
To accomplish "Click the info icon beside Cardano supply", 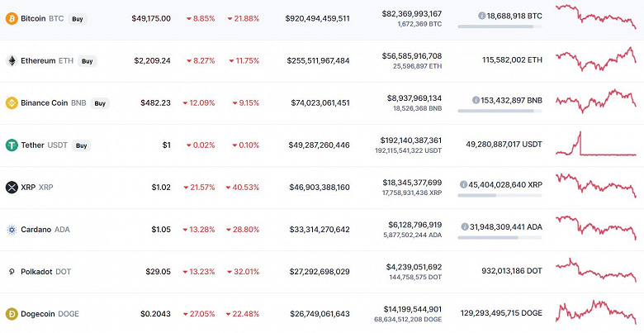I will (x=462, y=226).
